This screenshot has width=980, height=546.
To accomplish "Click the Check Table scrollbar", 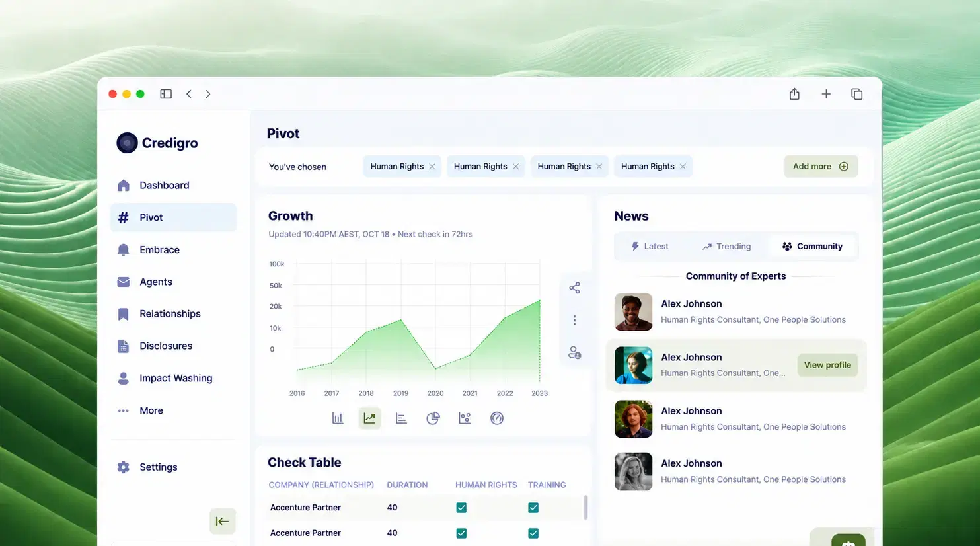I will coord(585,508).
